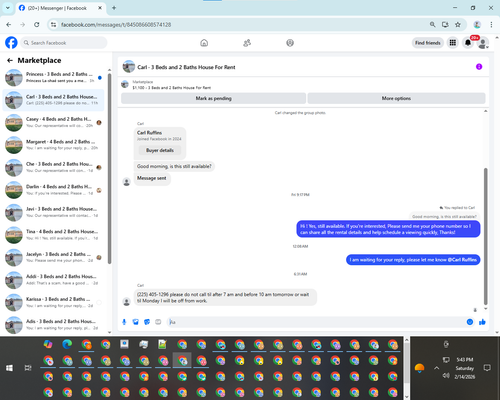The width and height of the screenshot is (500, 400).
Task: Record a voice clip with microphone icon
Action: 124,322
